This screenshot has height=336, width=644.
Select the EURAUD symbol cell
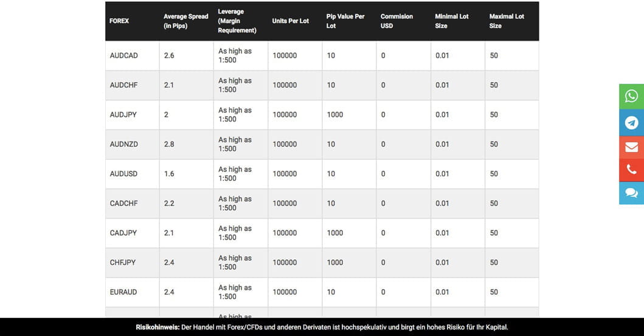123,292
